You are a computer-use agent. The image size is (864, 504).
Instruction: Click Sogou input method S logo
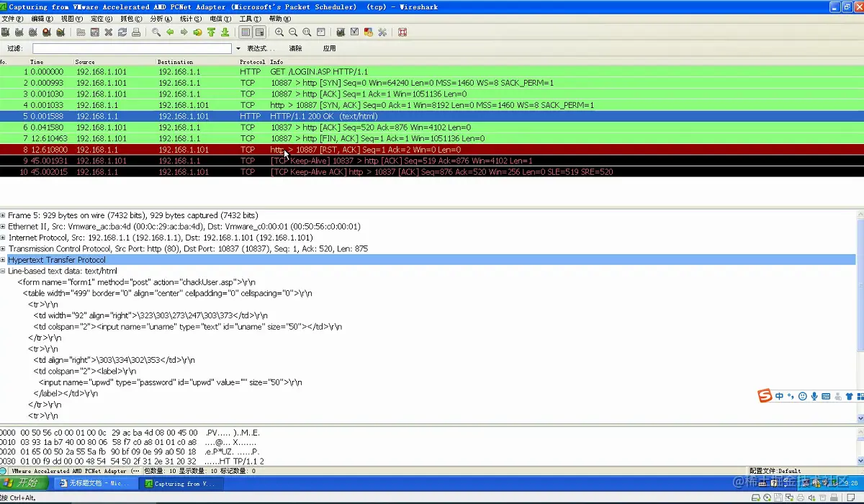coord(765,396)
